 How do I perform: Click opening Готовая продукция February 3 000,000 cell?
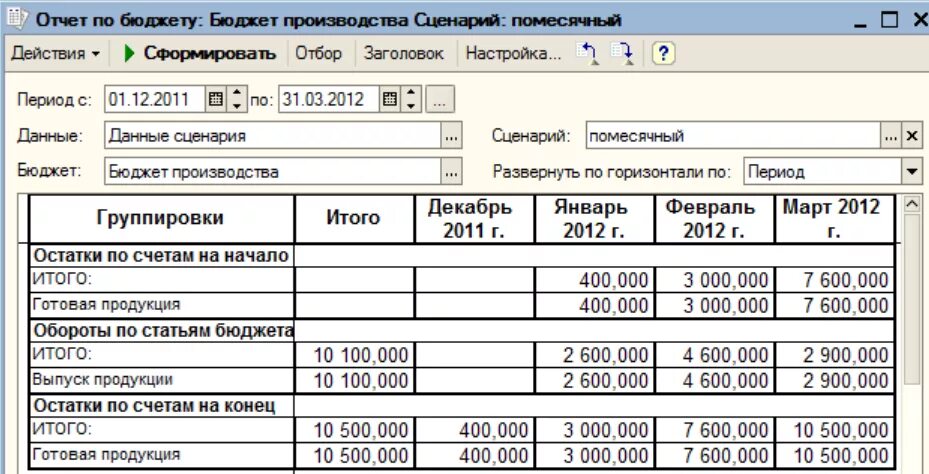coord(714,305)
